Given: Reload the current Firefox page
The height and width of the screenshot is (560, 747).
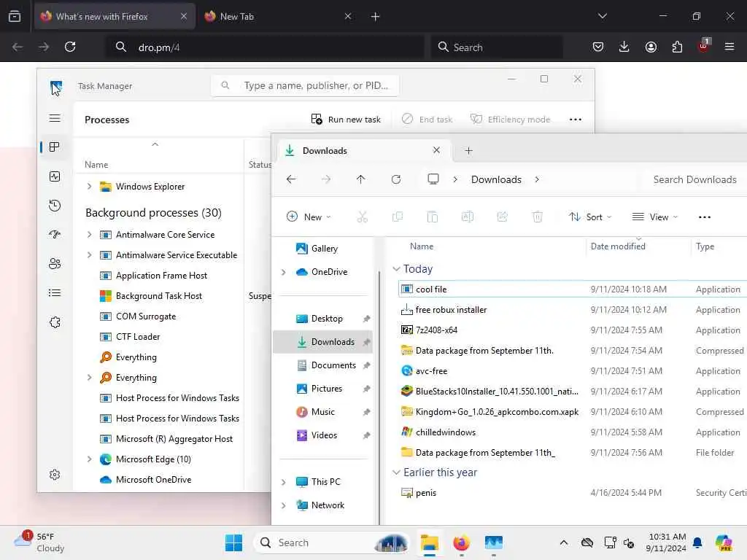Looking at the screenshot, I should [x=70, y=47].
